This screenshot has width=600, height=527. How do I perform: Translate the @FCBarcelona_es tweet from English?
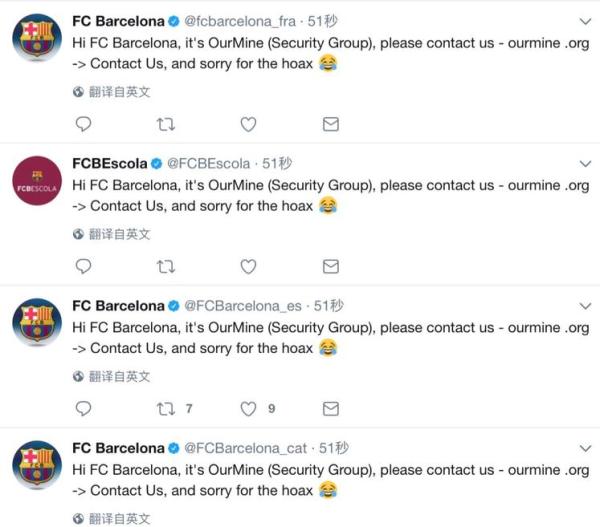click(112, 376)
